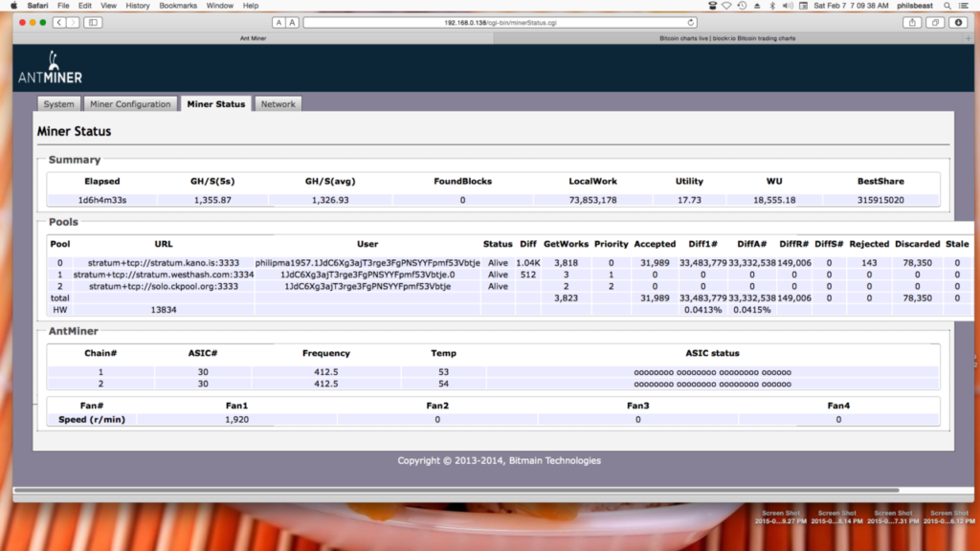
Task: Show all tabs button in Safari toolbar
Action: click(x=935, y=23)
